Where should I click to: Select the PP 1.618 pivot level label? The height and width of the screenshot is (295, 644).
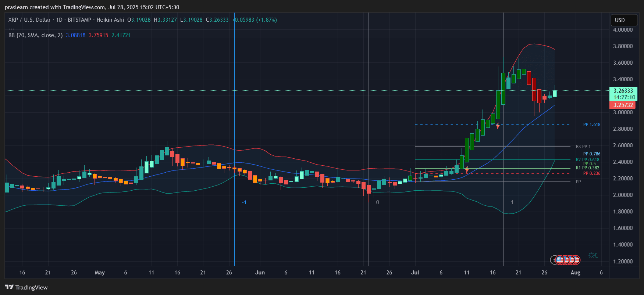tap(591, 125)
